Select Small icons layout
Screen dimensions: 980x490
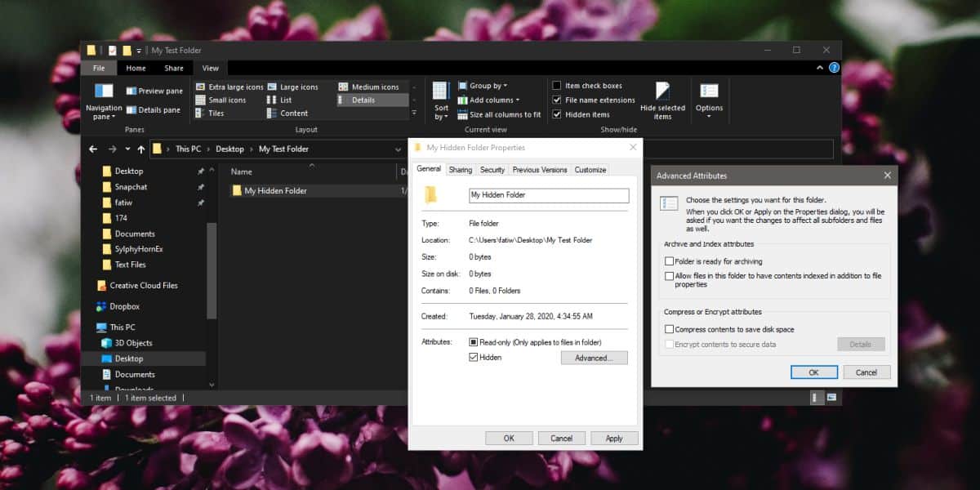220,100
